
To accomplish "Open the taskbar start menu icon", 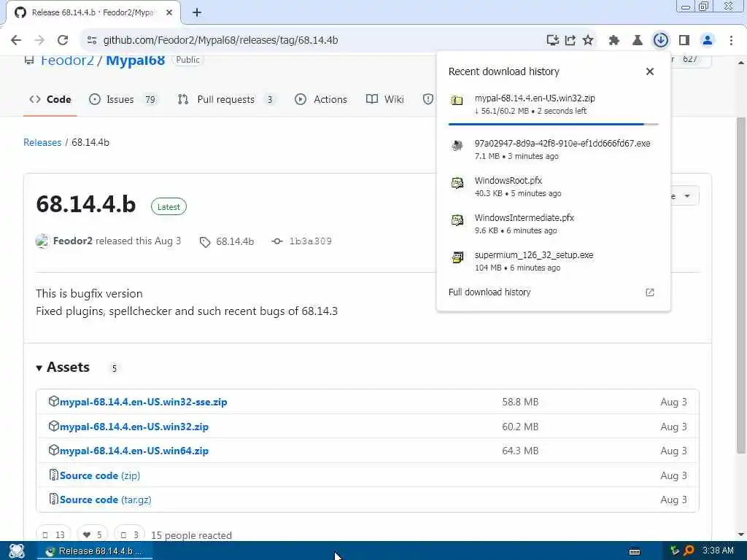I will (x=18, y=551).
